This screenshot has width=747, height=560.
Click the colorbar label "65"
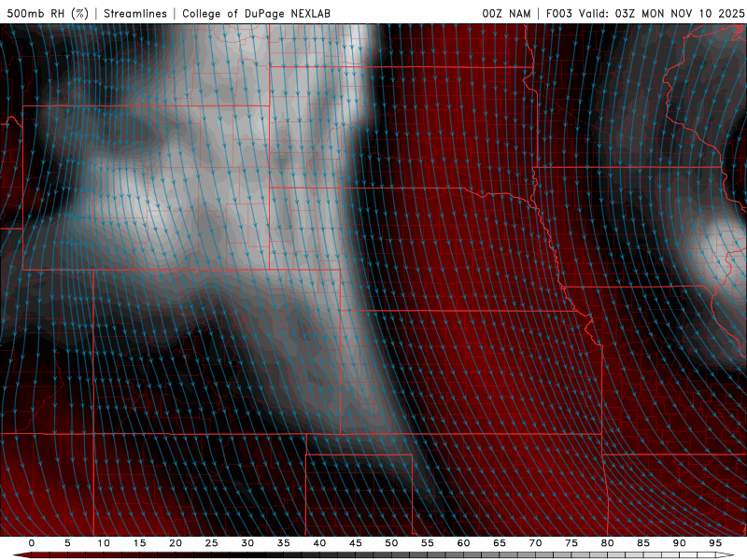coord(500,543)
